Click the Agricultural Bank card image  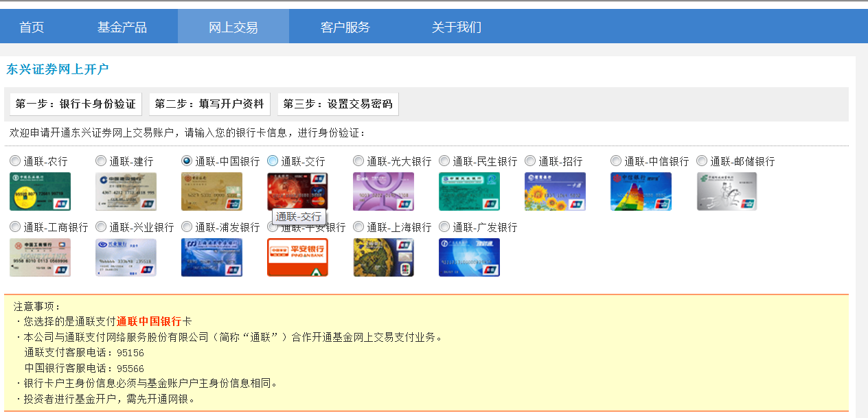point(40,191)
